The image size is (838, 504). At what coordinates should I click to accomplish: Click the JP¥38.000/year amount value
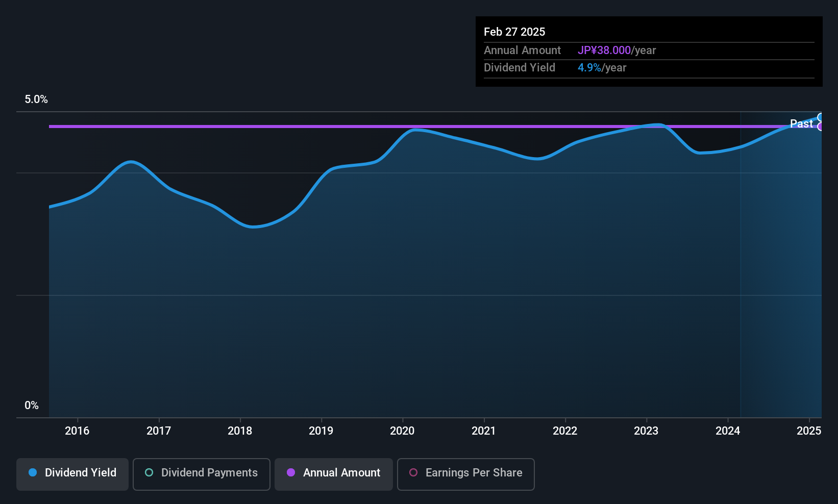[617, 51]
